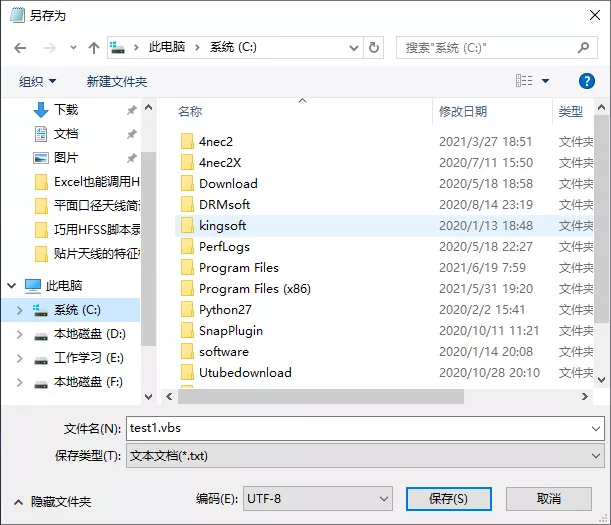Refresh the current folder view
The width and height of the screenshot is (611, 525).
point(374,48)
